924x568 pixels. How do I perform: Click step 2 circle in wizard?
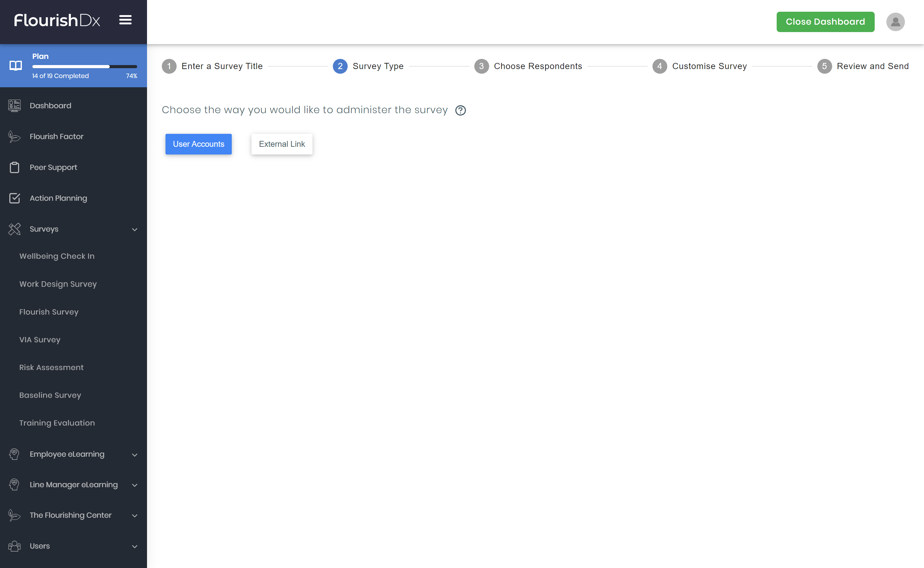click(340, 66)
